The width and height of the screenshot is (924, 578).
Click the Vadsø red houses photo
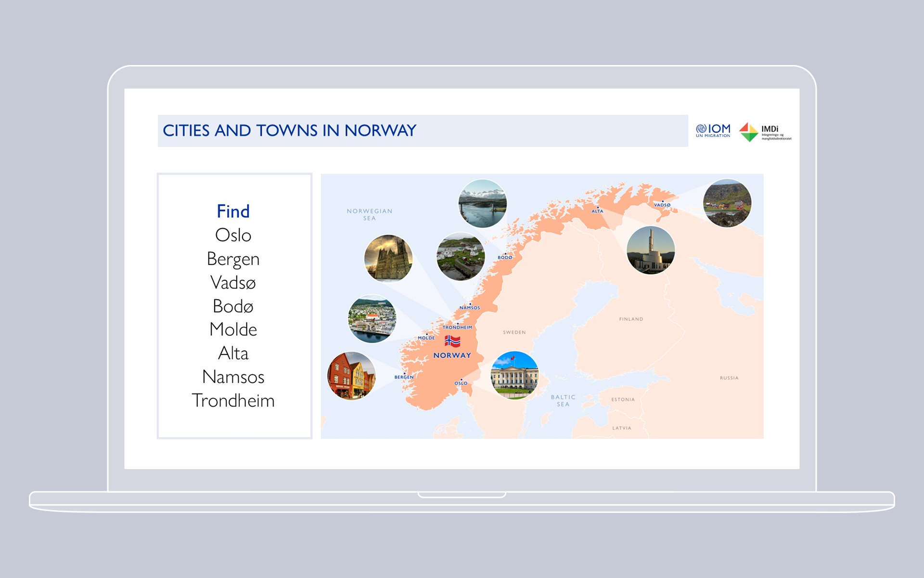tap(727, 203)
